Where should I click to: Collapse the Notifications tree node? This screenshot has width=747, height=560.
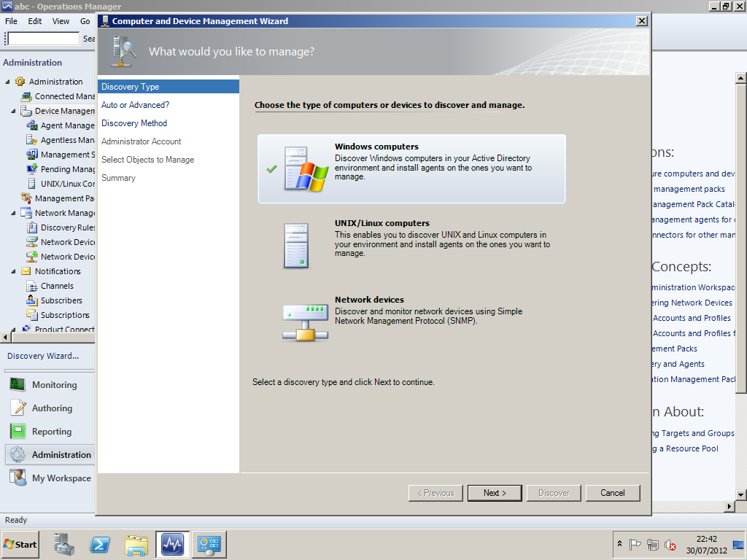(x=13, y=271)
